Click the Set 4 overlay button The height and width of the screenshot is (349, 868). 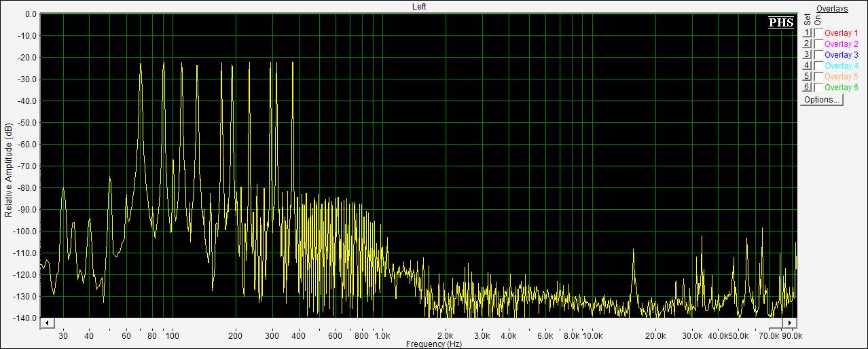click(807, 66)
